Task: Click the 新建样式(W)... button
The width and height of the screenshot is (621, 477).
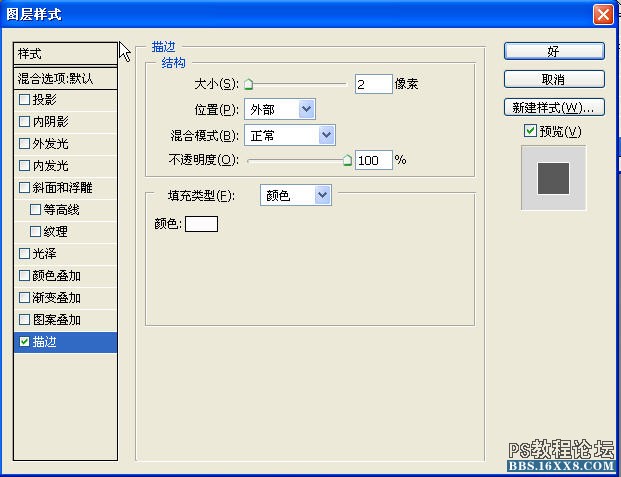Action: tap(554, 107)
